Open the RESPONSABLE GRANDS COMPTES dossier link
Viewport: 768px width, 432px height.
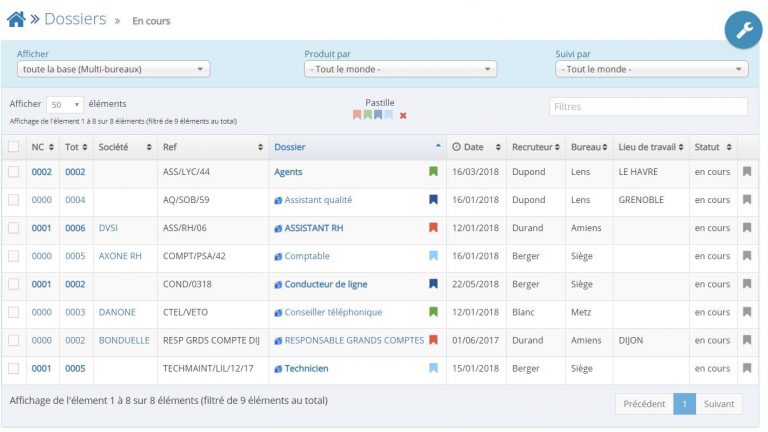pyautogui.click(x=354, y=340)
